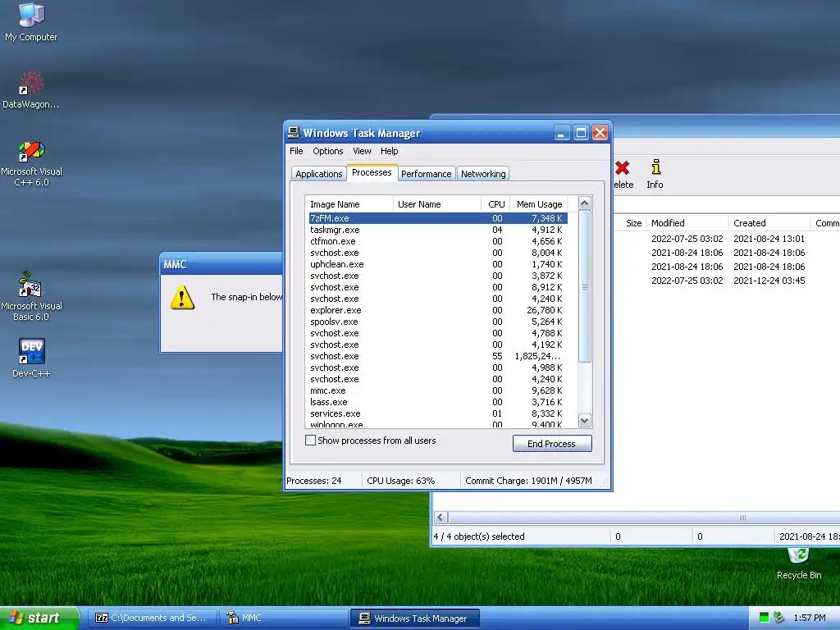Click 7-Zip row created 2021-08-24 13:01
840x630 pixels.
727,239
